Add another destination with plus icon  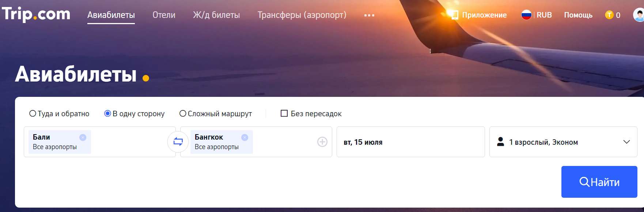click(322, 142)
